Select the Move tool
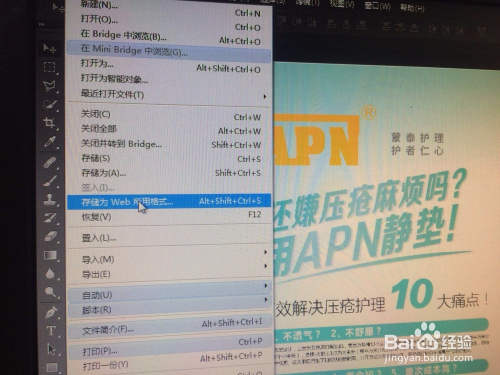Screen dimensions: 500x375 [x=49, y=49]
